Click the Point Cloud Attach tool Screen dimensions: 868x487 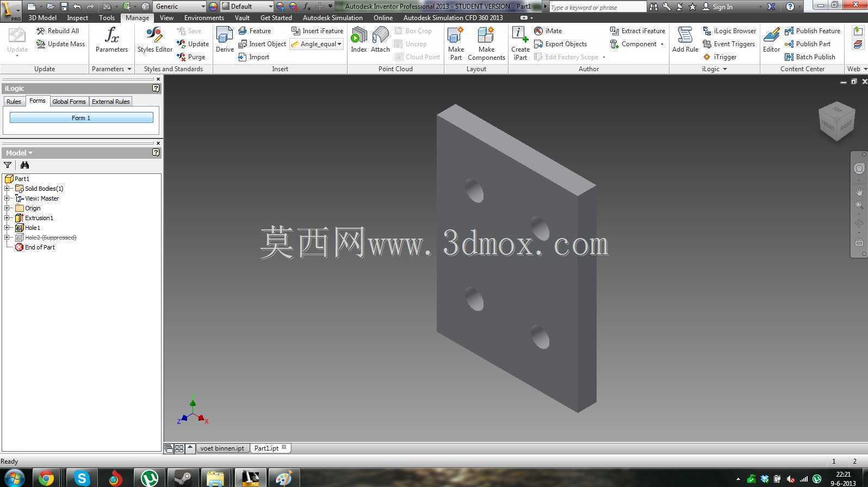380,40
